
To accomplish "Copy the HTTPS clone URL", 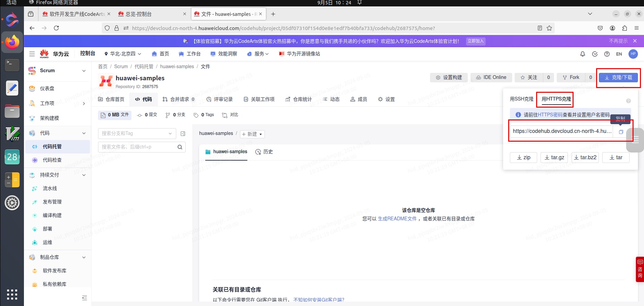I will pos(621,132).
